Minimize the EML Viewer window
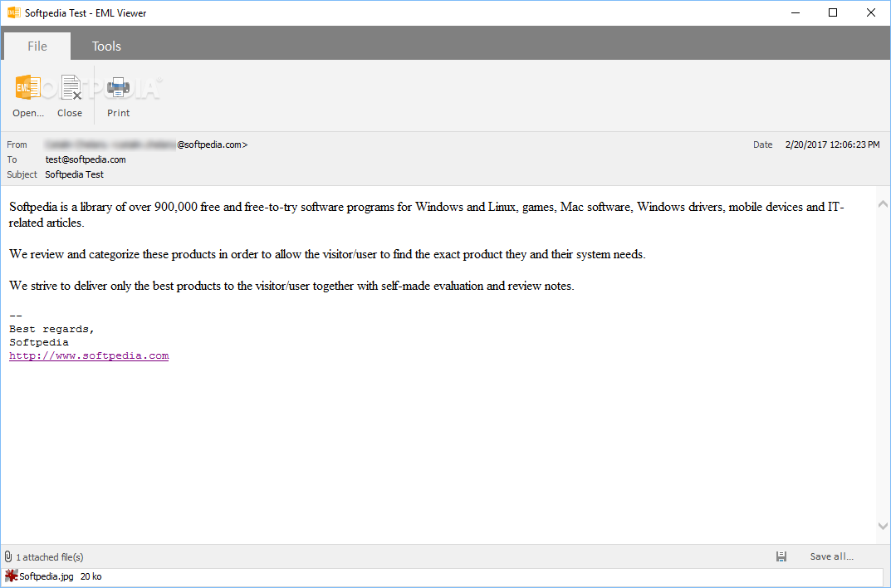891x588 pixels. click(x=796, y=12)
